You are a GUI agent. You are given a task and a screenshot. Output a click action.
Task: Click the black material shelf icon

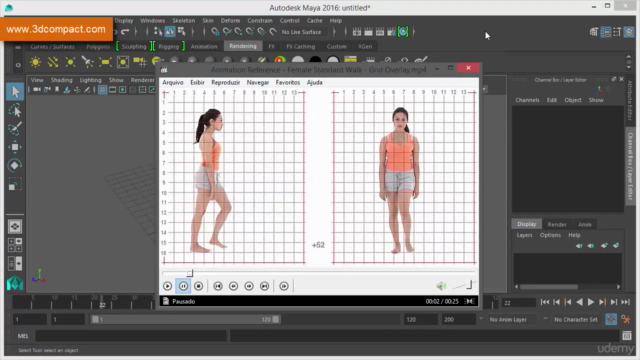pyautogui.click(x=315, y=60)
